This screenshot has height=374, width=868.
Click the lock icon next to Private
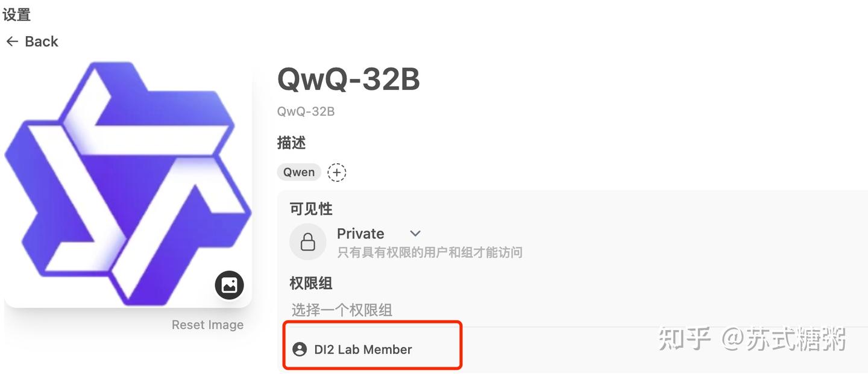pyautogui.click(x=308, y=242)
